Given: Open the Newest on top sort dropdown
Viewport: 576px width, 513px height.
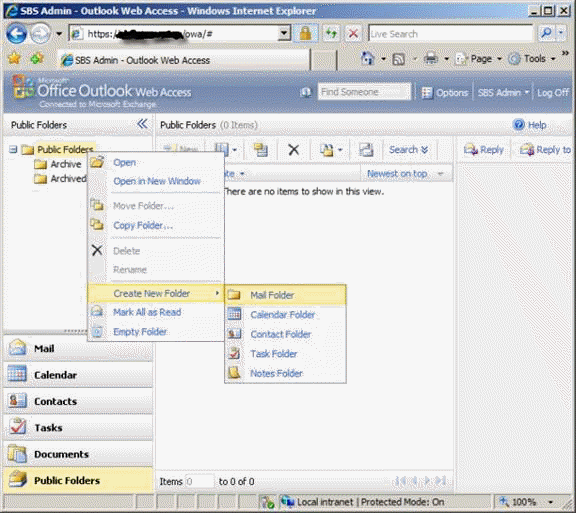Looking at the screenshot, I should pos(405,173).
